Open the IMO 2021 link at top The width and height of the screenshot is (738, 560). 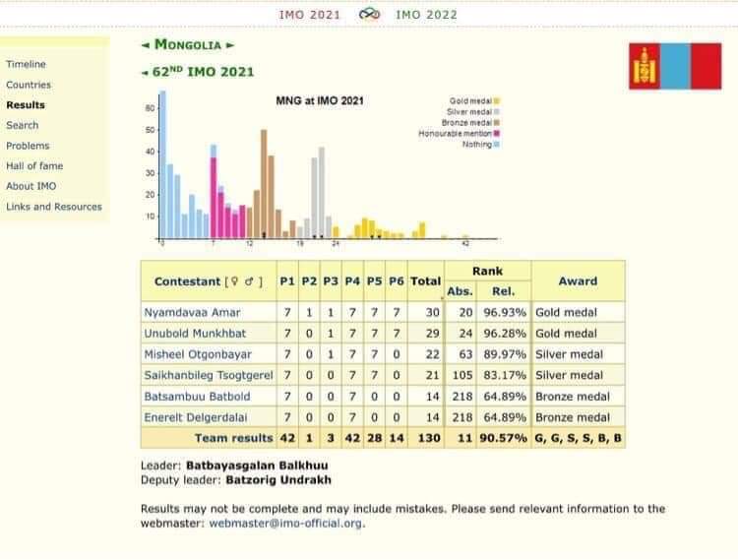311,15
